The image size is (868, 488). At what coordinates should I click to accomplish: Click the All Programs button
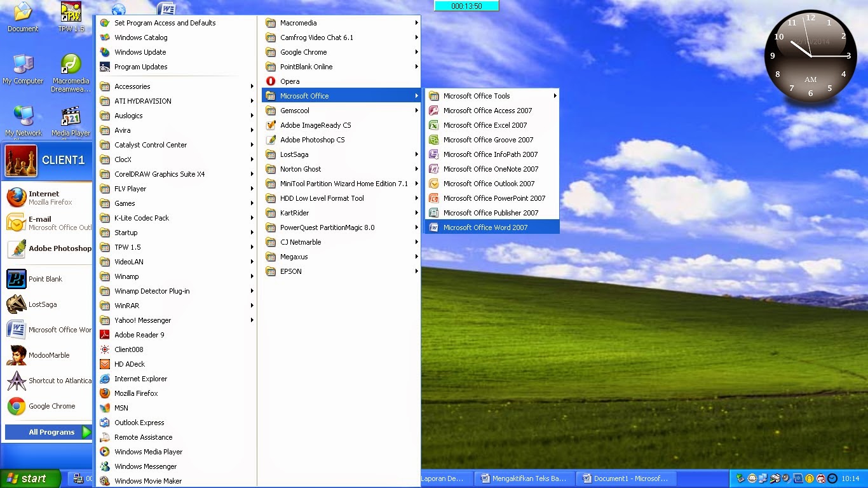[x=48, y=432]
